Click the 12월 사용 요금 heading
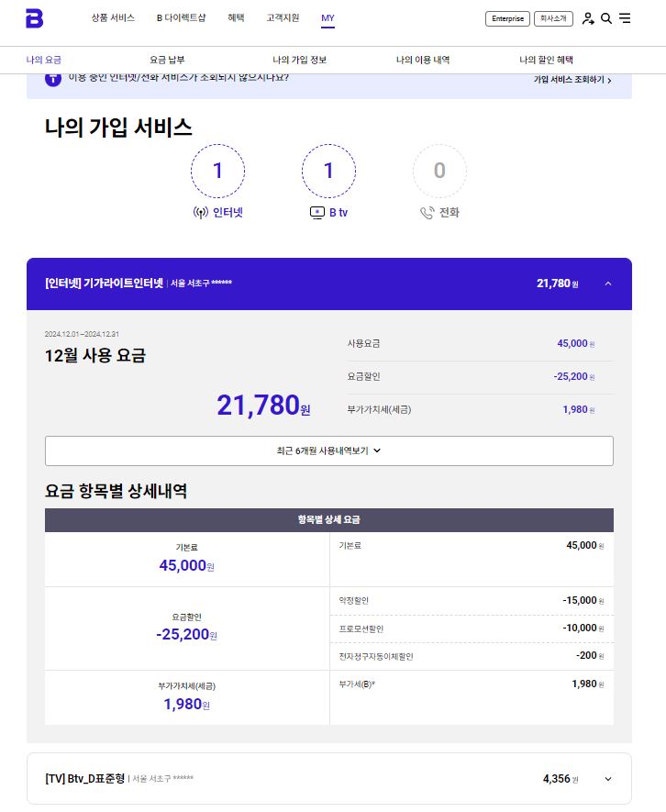This screenshot has height=812, width=666. pyautogui.click(x=95, y=355)
